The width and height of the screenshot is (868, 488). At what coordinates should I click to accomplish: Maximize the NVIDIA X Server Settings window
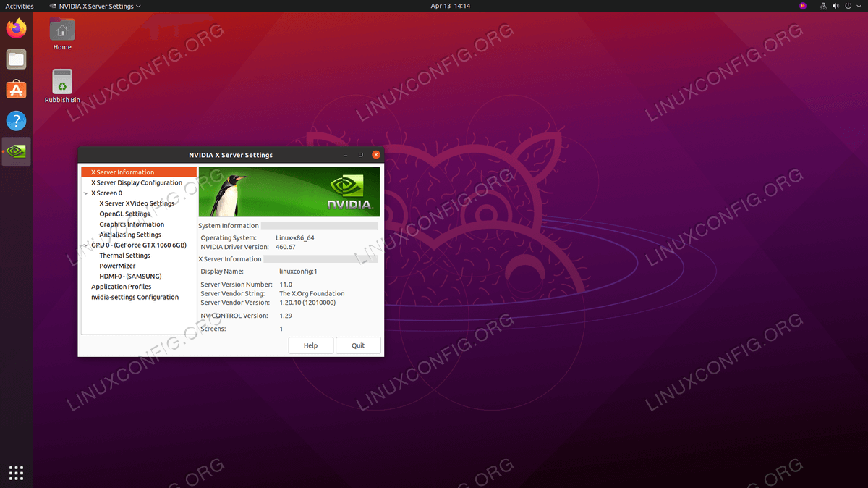(361, 155)
